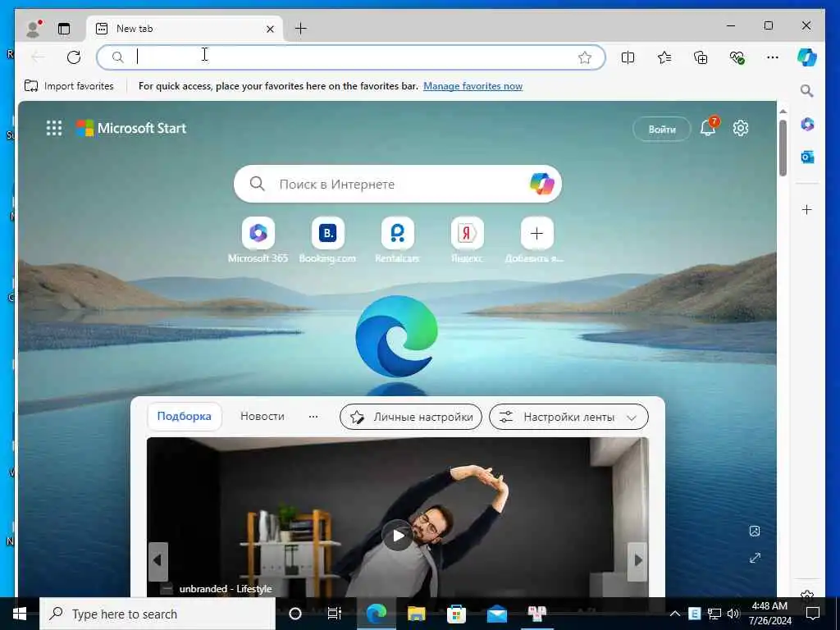Click Import favorites
The image size is (840, 630).
tap(69, 85)
